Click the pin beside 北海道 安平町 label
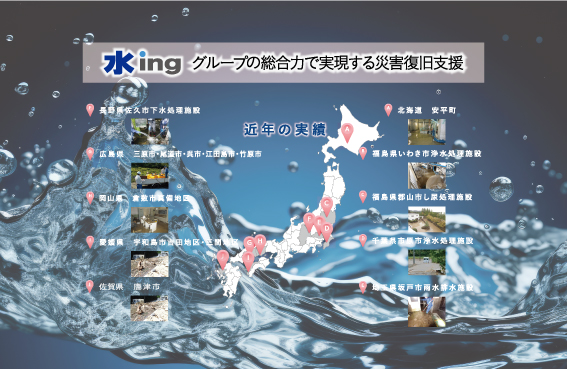This screenshot has height=369, width=567. pyautogui.click(x=388, y=110)
